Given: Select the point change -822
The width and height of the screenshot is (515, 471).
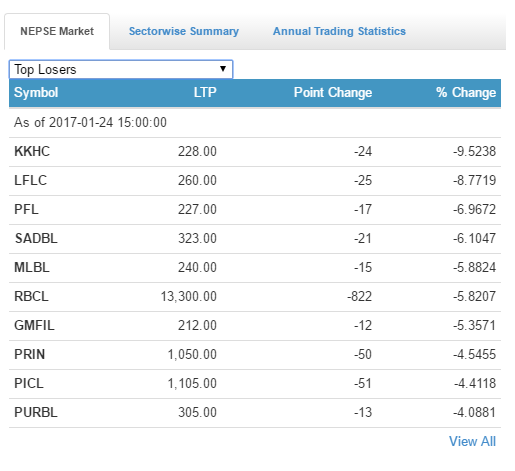Looking at the screenshot, I should pos(359,296).
